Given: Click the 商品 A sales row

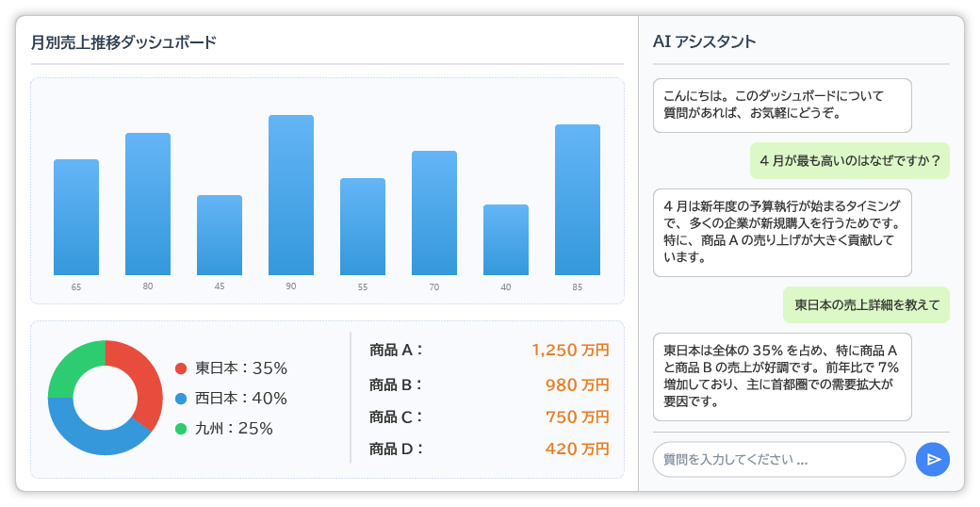Looking at the screenshot, I should pos(489,351).
